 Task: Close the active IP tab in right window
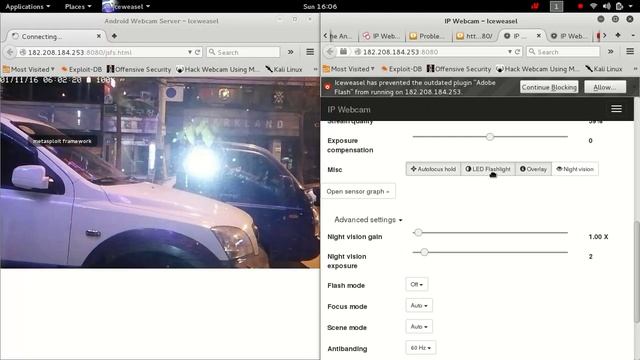tap(539, 36)
